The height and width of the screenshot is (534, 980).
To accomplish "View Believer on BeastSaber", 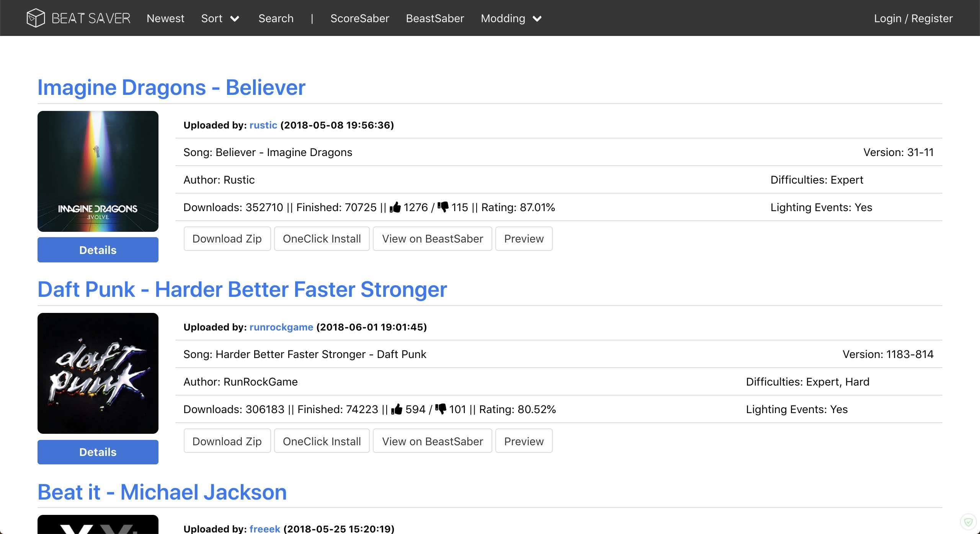I will pos(432,239).
